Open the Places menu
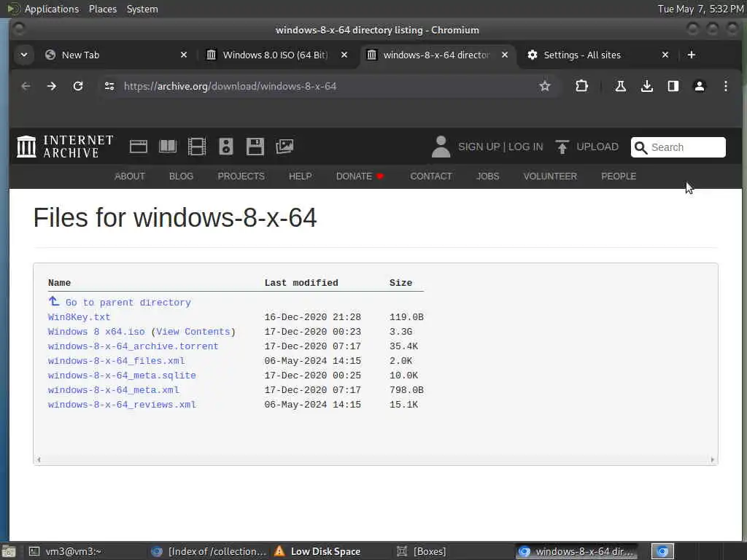 [x=102, y=9]
